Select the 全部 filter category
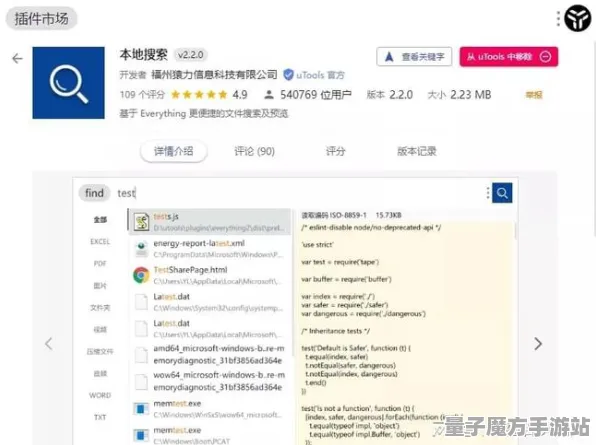 click(x=100, y=220)
